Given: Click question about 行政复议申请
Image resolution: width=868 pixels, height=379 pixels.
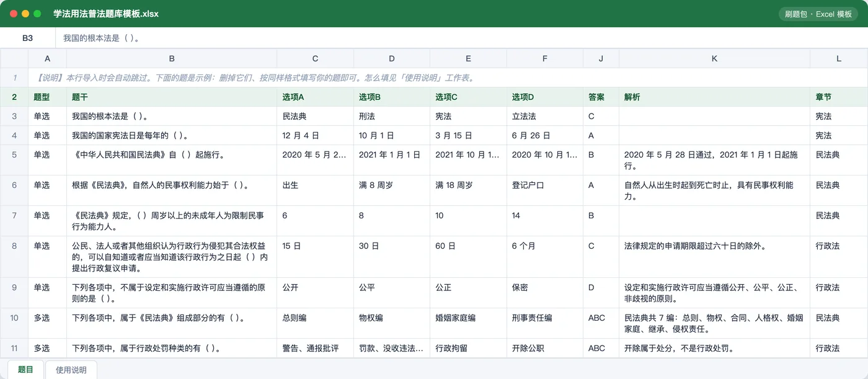Looking at the screenshot, I should click(x=172, y=257).
